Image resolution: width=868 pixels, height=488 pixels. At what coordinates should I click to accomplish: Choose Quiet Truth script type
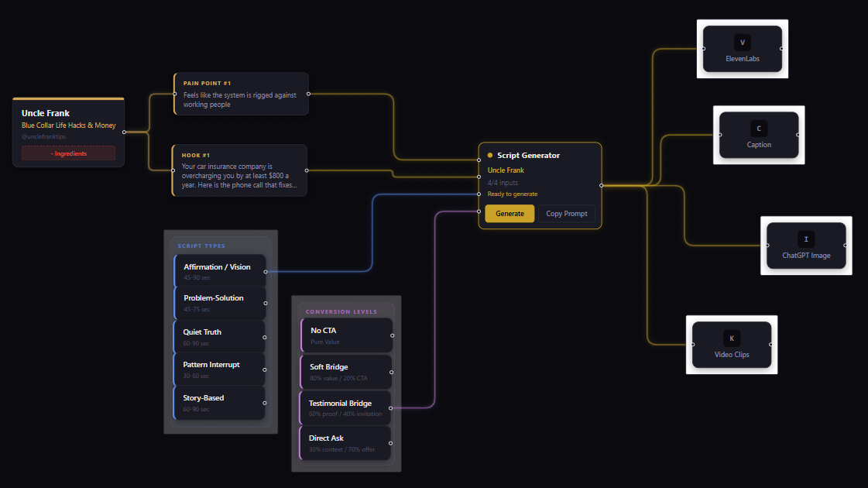click(220, 336)
